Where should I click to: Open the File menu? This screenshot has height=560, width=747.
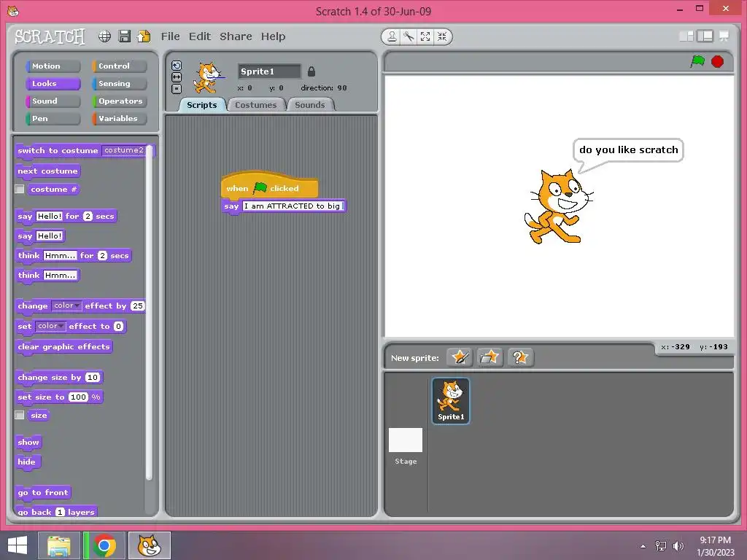point(170,36)
